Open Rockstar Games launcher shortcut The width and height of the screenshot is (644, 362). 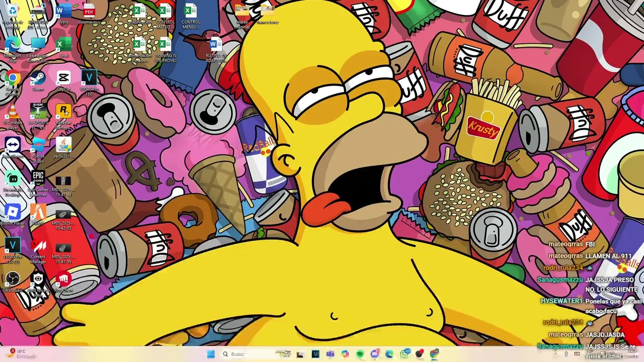[x=63, y=117]
